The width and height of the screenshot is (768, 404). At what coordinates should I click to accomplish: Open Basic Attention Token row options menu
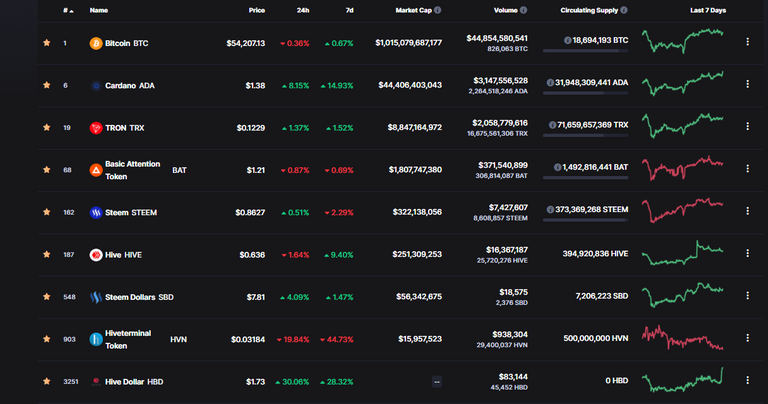pos(747,168)
